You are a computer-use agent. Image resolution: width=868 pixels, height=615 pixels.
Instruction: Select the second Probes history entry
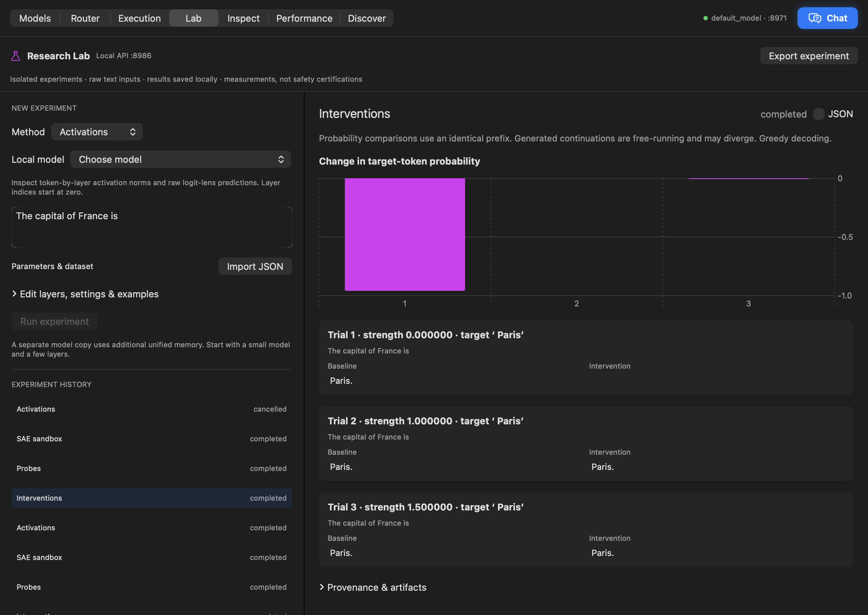tap(152, 587)
